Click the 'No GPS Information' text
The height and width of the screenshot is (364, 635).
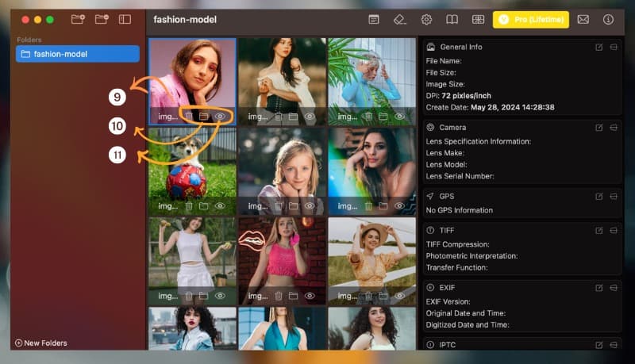(x=460, y=210)
